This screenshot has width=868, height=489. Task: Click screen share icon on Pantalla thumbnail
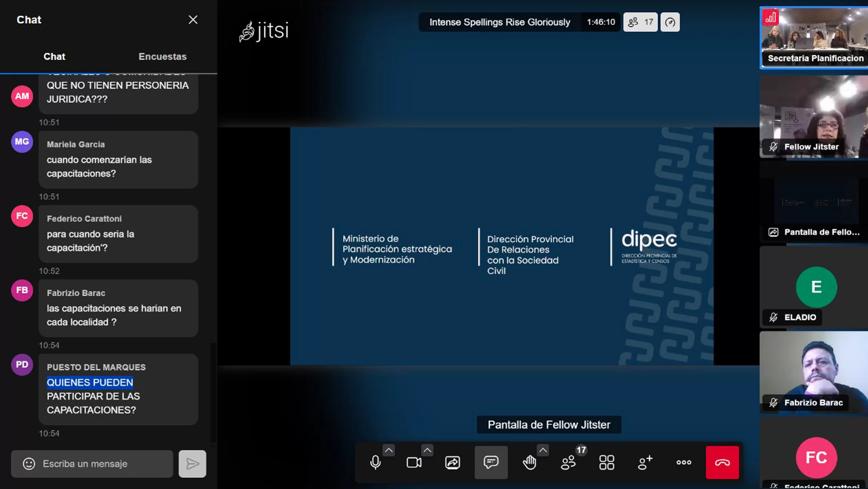(773, 232)
